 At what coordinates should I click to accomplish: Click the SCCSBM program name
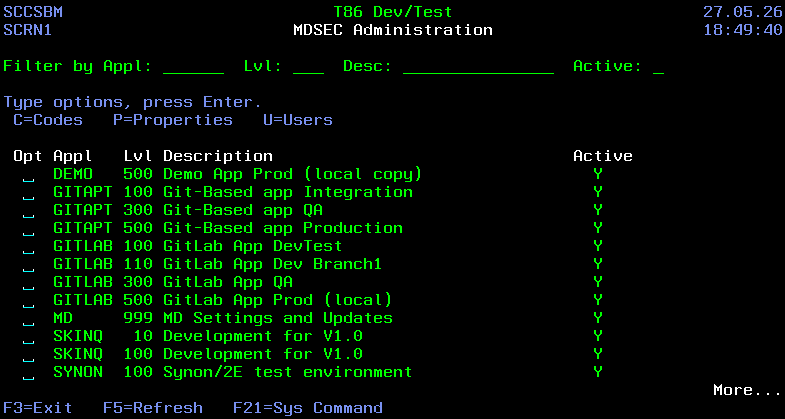[x=33, y=12]
